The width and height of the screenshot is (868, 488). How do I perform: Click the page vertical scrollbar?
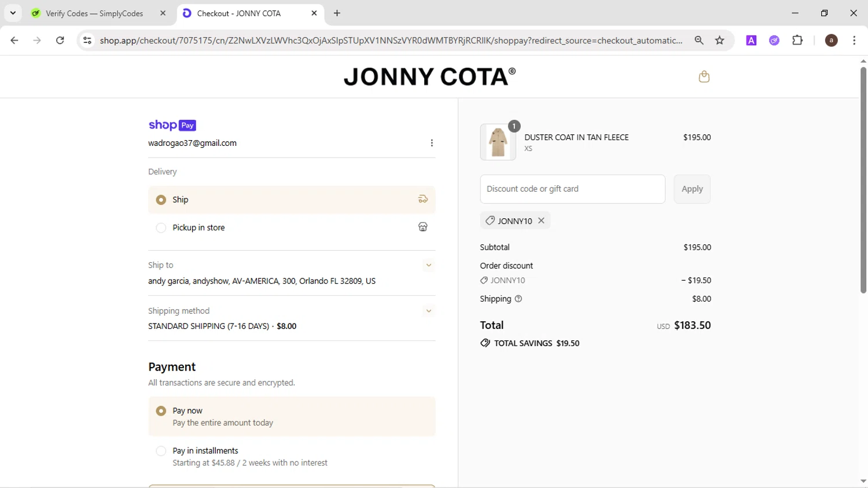click(x=863, y=179)
